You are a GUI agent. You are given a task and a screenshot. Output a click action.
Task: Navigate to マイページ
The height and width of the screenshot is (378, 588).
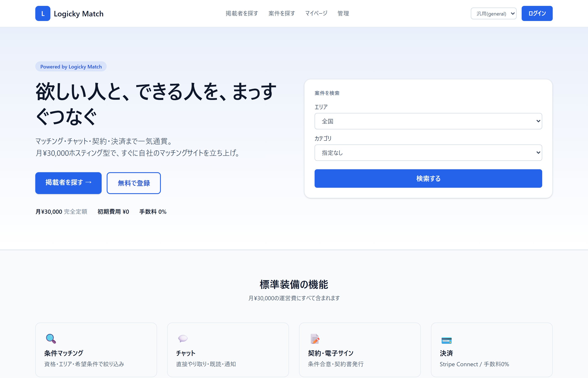[316, 13]
